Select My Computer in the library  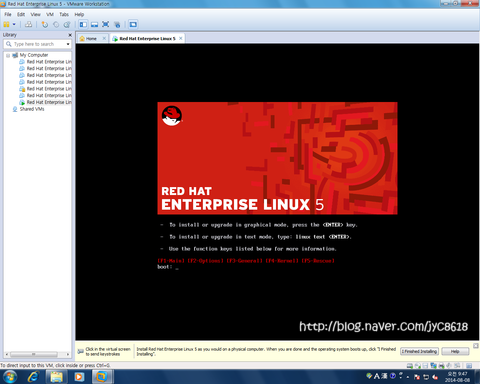34,55
